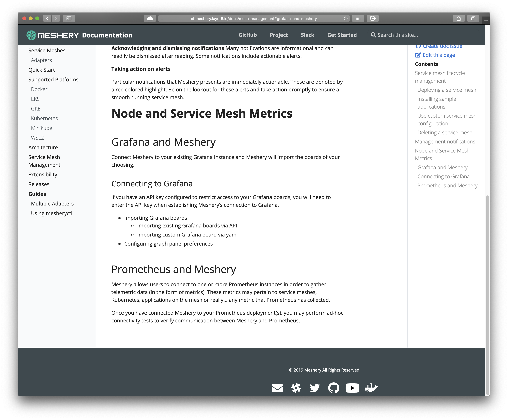Open Multiple Adapters guide
508x420 pixels.
pyautogui.click(x=52, y=204)
